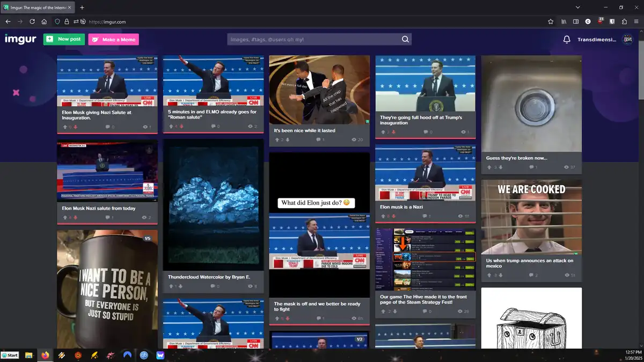Viewport: 644px width, 362px height.
Task: Downvote "Elon Musk Nazi salute from today"
Action: [76, 218]
